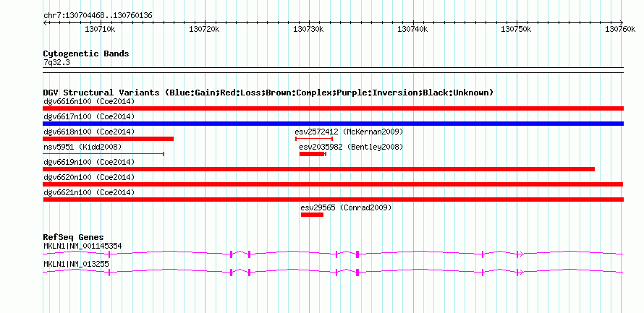The image size is (644, 313).
Task: Click the 130750k ruler tick label
Action: pos(516,29)
